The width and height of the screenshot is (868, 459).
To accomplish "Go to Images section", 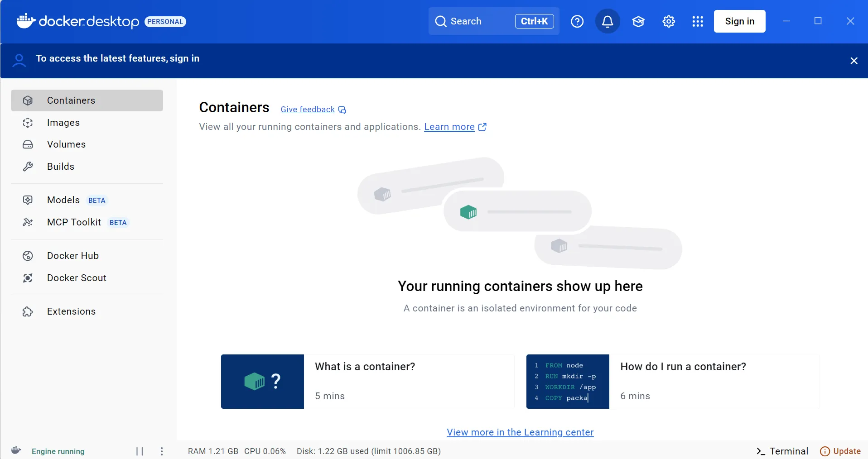I will point(87,123).
